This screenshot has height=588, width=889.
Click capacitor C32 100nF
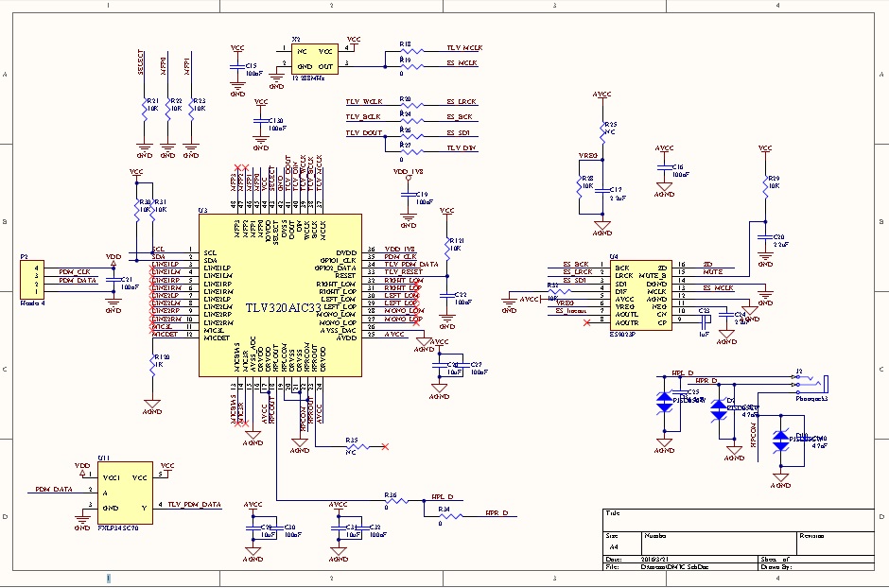[x=361, y=529]
